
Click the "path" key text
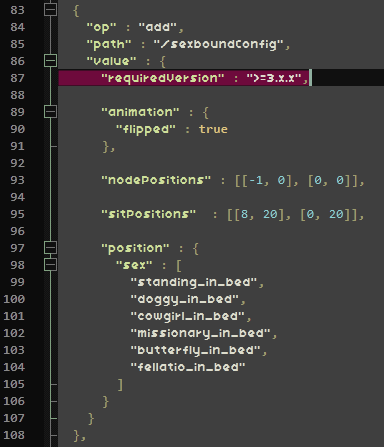pyautogui.click(x=109, y=44)
